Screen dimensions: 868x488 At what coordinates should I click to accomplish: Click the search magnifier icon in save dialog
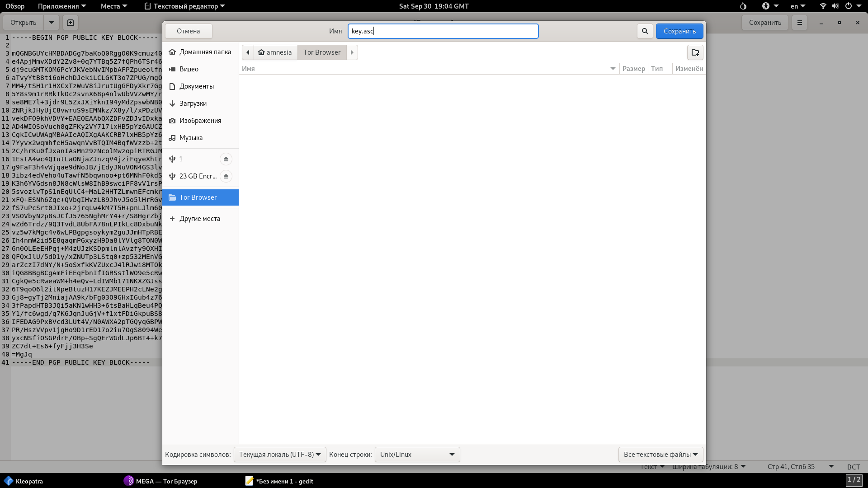click(645, 31)
